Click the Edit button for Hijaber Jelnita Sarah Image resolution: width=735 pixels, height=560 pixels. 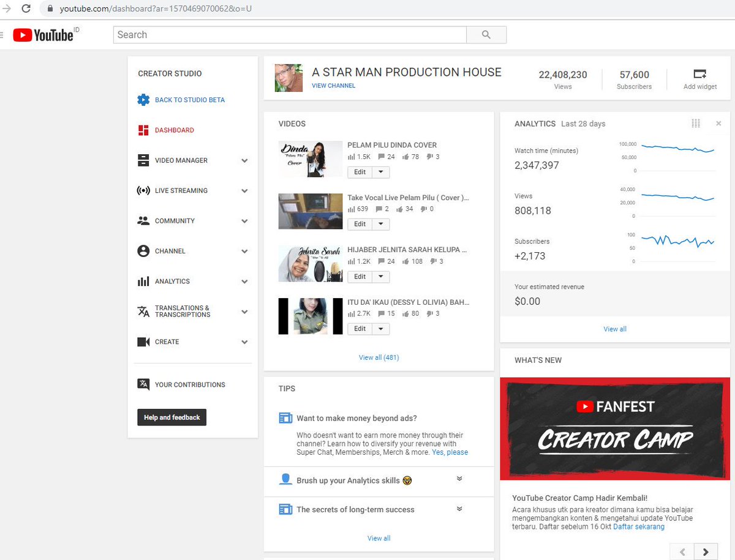point(360,277)
